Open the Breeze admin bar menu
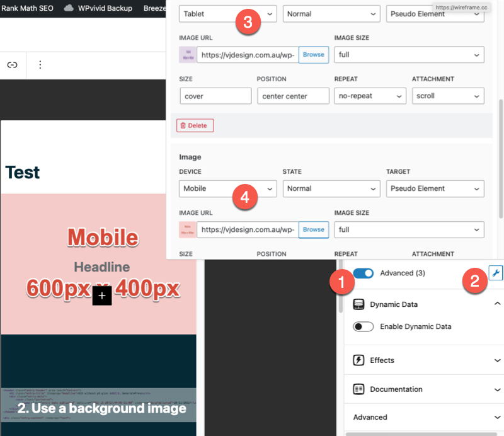The image size is (504, 436). click(x=156, y=8)
